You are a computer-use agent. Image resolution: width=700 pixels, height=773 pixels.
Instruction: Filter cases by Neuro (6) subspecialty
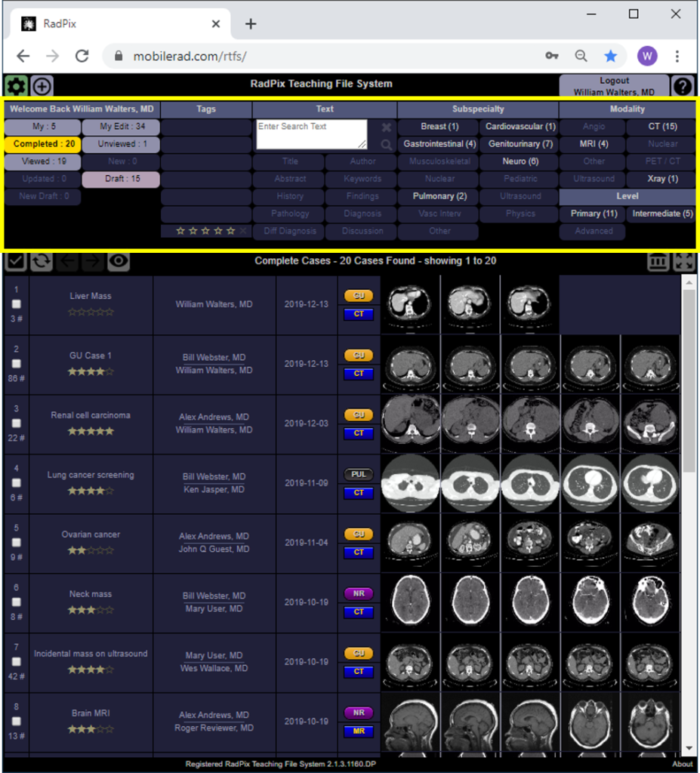click(520, 162)
